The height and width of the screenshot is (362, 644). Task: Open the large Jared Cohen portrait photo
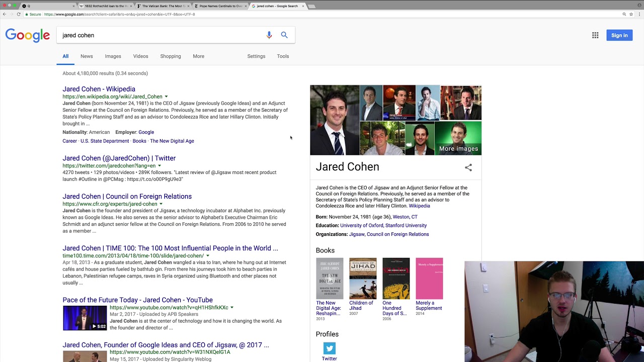335,120
